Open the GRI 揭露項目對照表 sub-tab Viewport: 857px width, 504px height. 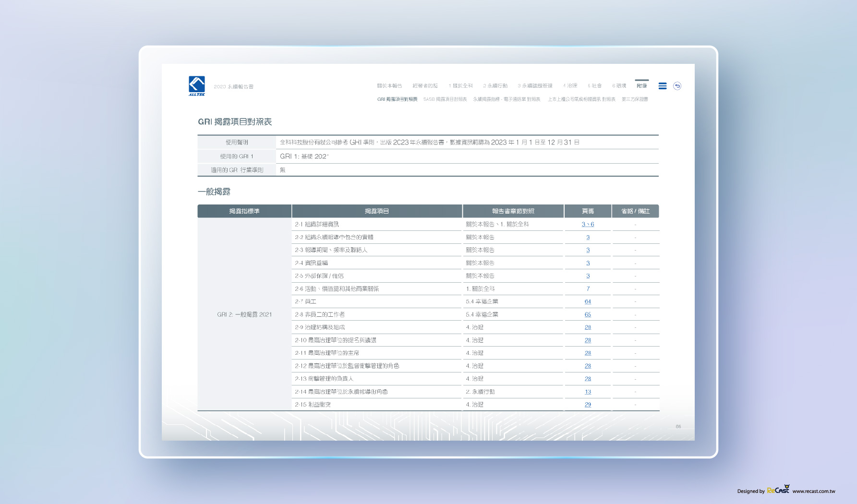tap(397, 99)
